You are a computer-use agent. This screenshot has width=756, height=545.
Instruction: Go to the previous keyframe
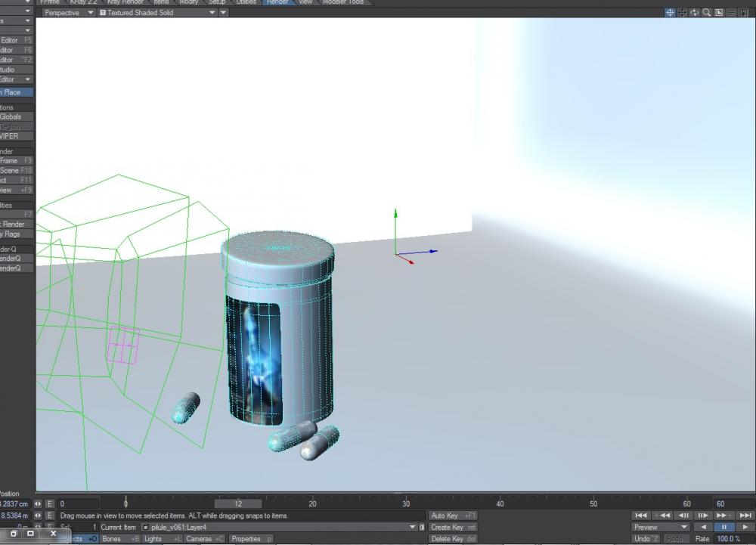[662, 516]
